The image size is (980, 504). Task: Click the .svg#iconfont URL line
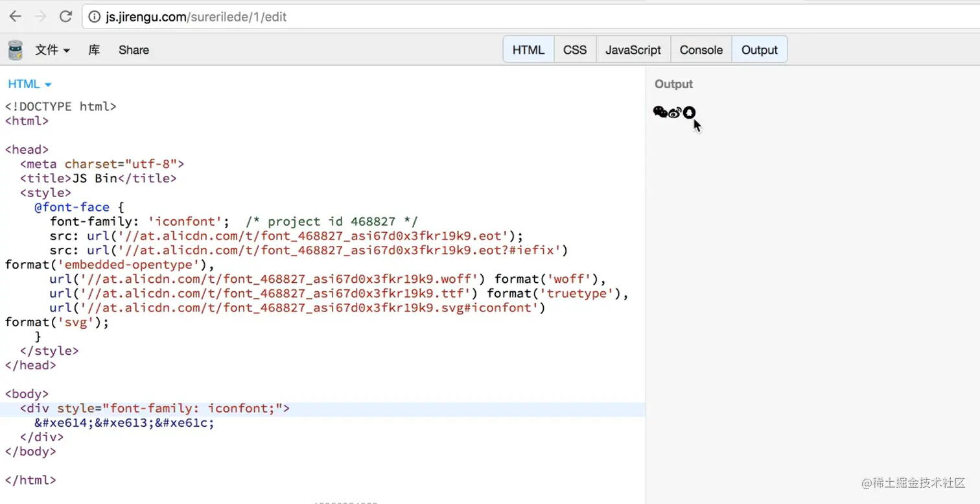tap(297, 307)
